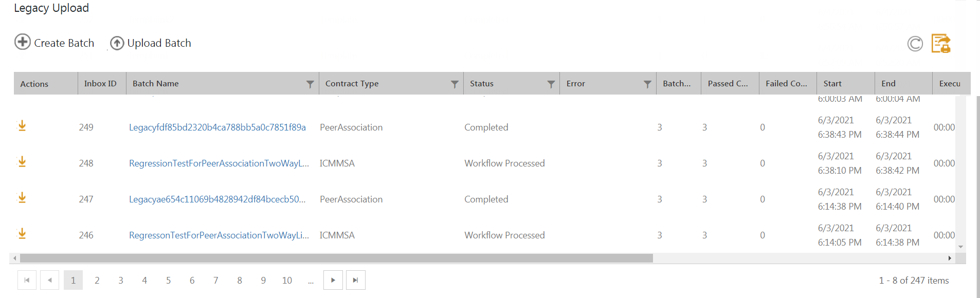Click the Upload Batch arrow icon
The image size is (980, 298).
tap(117, 43)
